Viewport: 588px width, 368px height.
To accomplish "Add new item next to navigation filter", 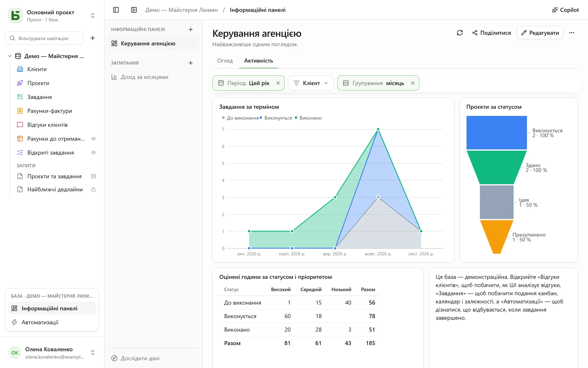I will (x=92, y=38).
